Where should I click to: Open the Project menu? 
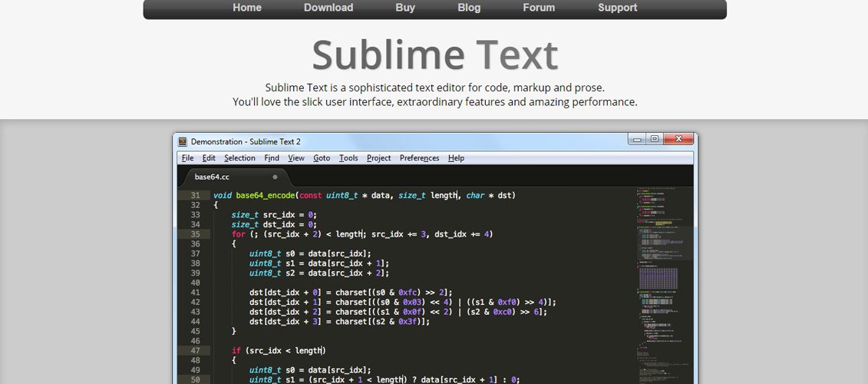pos(378,158)
